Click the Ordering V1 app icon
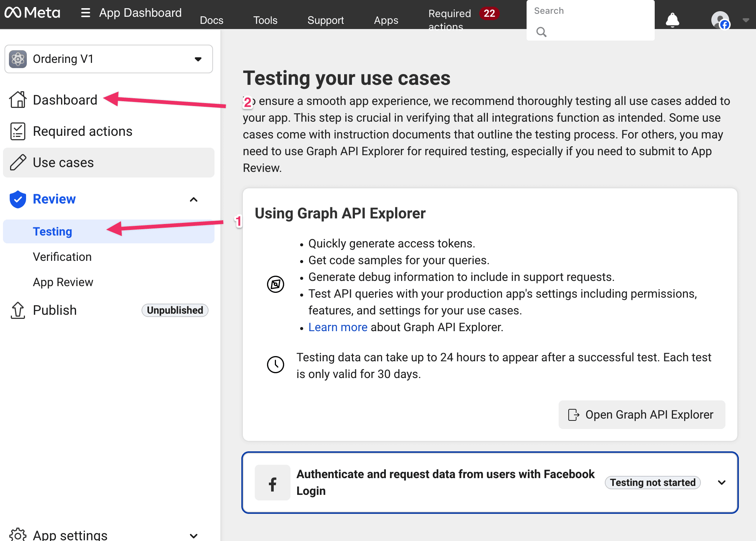 pyautogui.click(x=18, y=59)
